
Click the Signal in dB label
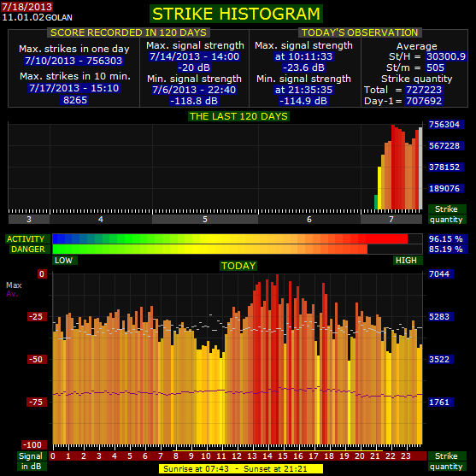pos(31,461)
